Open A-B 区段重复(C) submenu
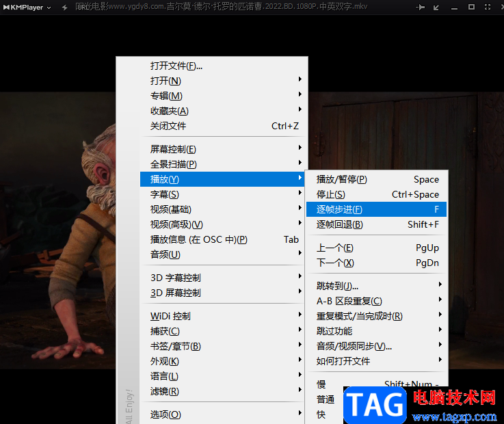504x424 pixels. (x=376, y=301)
